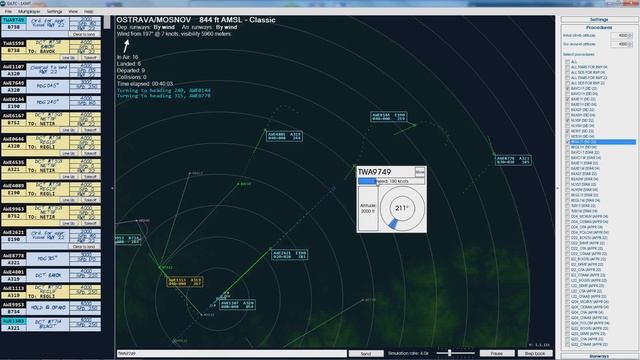
Task: Open the Settings menu
Action: [55, 11]
